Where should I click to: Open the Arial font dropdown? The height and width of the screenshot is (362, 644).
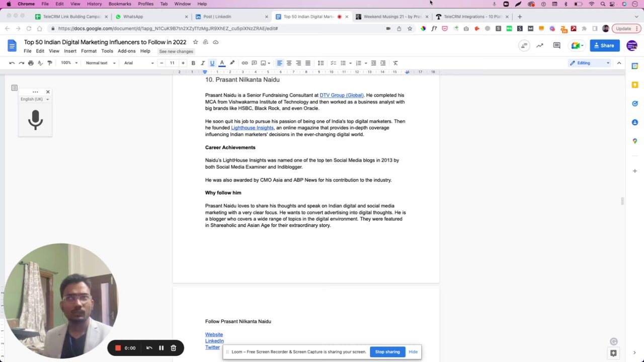tap(139, 63)
